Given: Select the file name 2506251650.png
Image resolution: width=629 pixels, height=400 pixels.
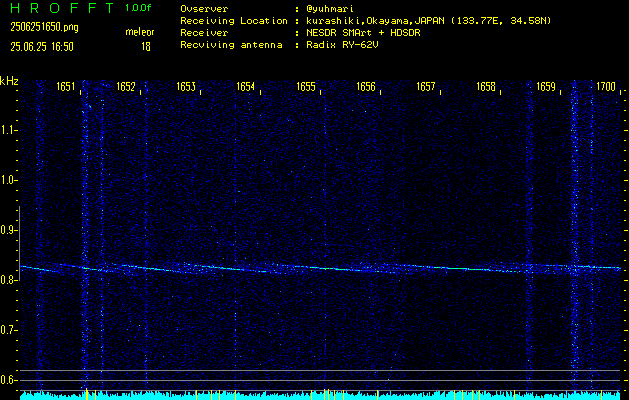Looking at the screenshot, I should click(45, 27).
